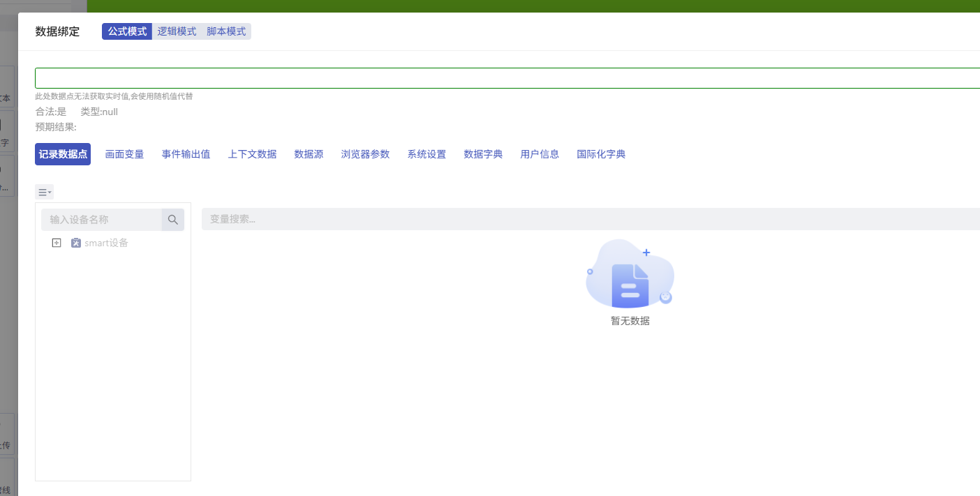Open the 用户信息 tab
This screenshot has width=980, height=496.
tap(540, 154)
